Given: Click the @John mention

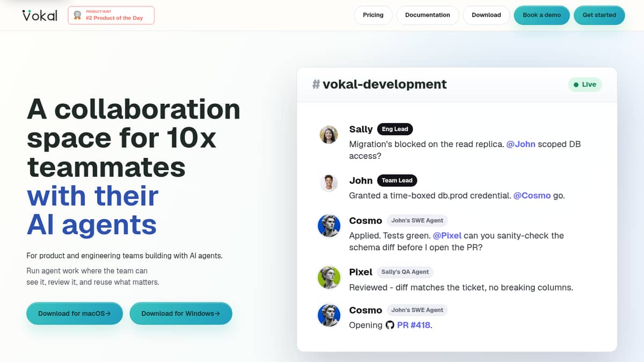Looking at the screenshot, I should [521, 144].
